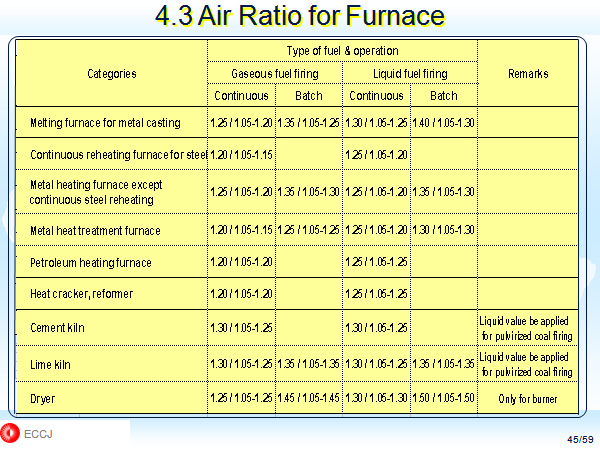Viewport: 600px width, 450px height.
Task: Click 'Melting furnace for metal casting' row label
Action: click(105, 123)
